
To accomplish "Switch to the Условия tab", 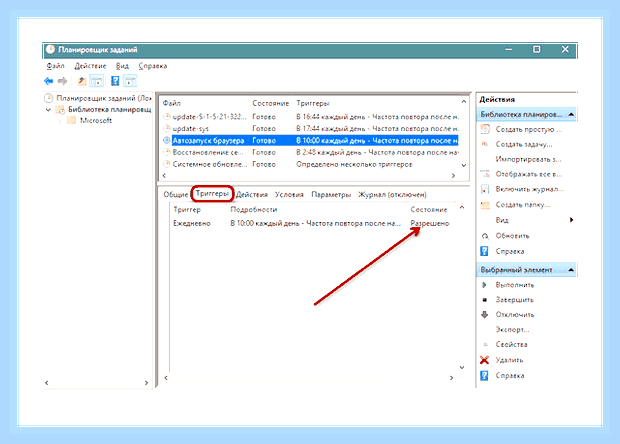I will [289, 195].
